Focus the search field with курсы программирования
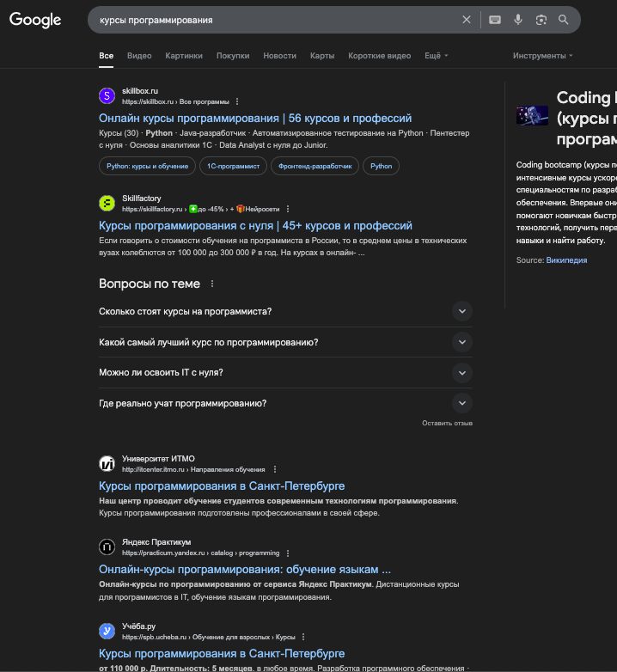Image resolution: width=617 pixels, height=672 pixels. tap(274, 20)
